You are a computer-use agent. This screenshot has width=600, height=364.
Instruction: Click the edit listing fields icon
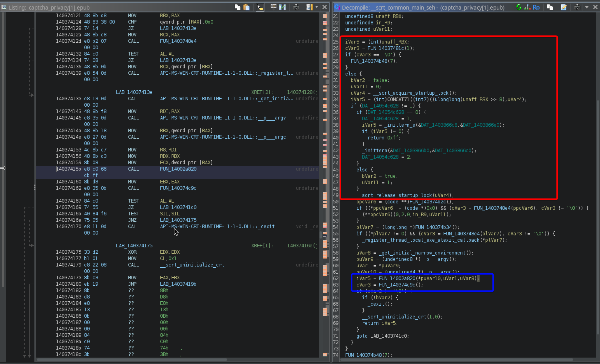point(309,7)
